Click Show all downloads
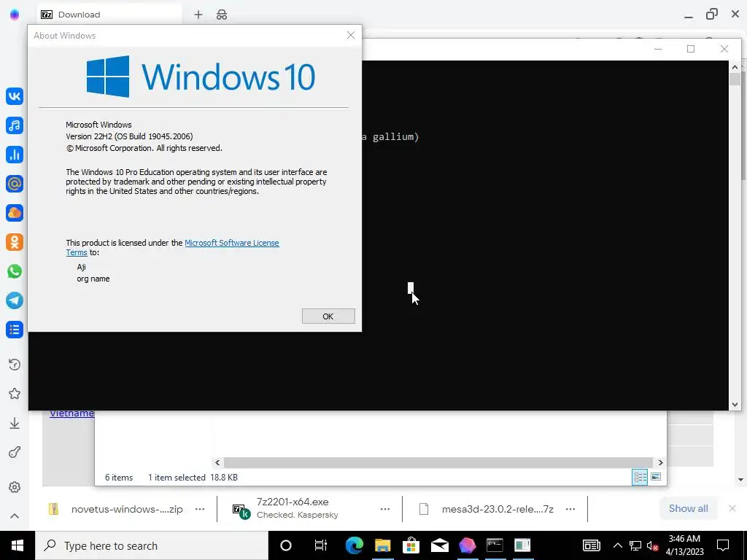 [689, 508]
